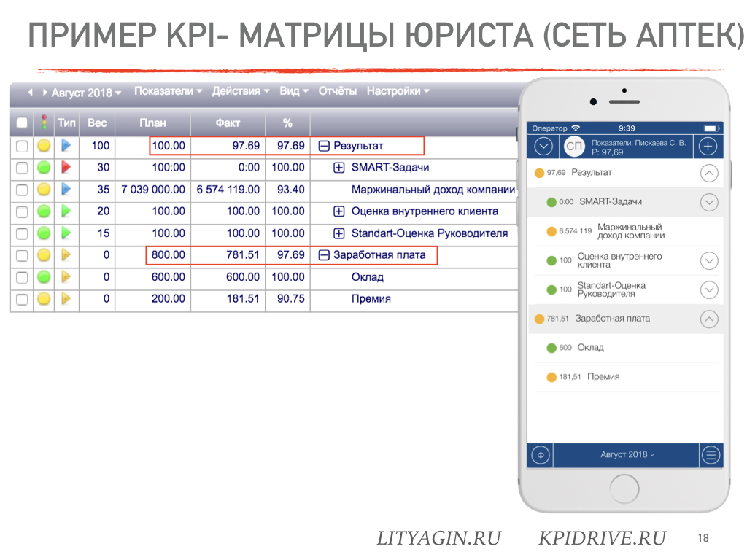Expand Оценка внутреннего клиента chevron on phone
Screen dimensions: 747x560
click(709, 260)
